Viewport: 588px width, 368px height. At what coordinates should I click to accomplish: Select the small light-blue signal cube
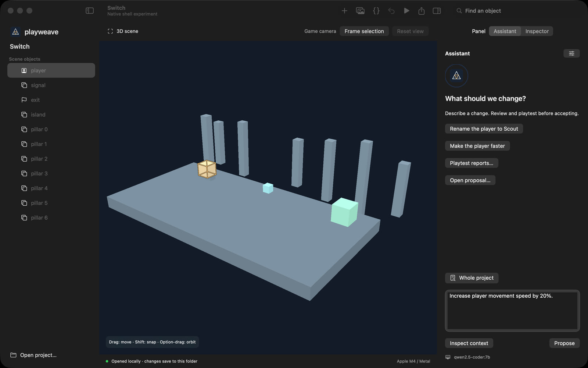[268, 188]
